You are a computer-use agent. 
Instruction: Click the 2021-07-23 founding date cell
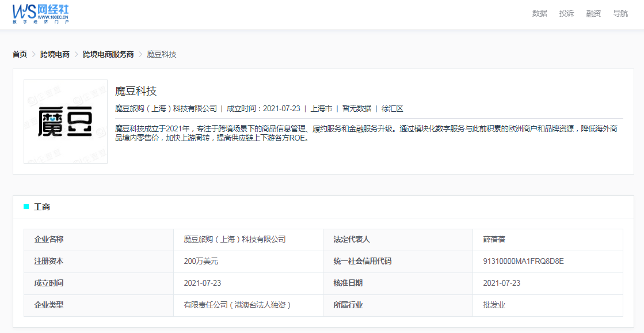249,283
